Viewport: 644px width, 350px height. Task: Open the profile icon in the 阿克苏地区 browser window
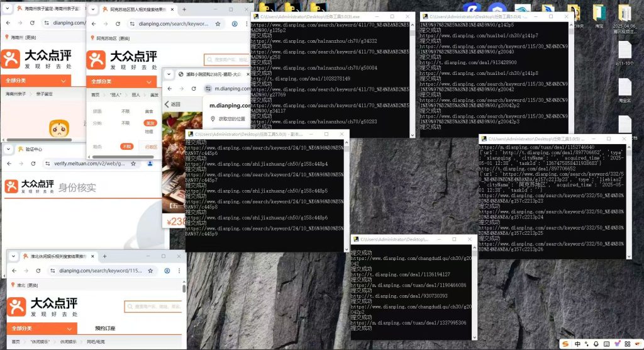coord(235,24)
